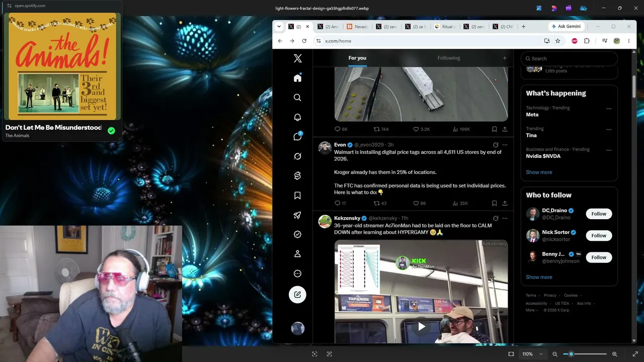Click the Ask Gemini button
This screenshot has height=362, width=644.
[x=566, y=27]
